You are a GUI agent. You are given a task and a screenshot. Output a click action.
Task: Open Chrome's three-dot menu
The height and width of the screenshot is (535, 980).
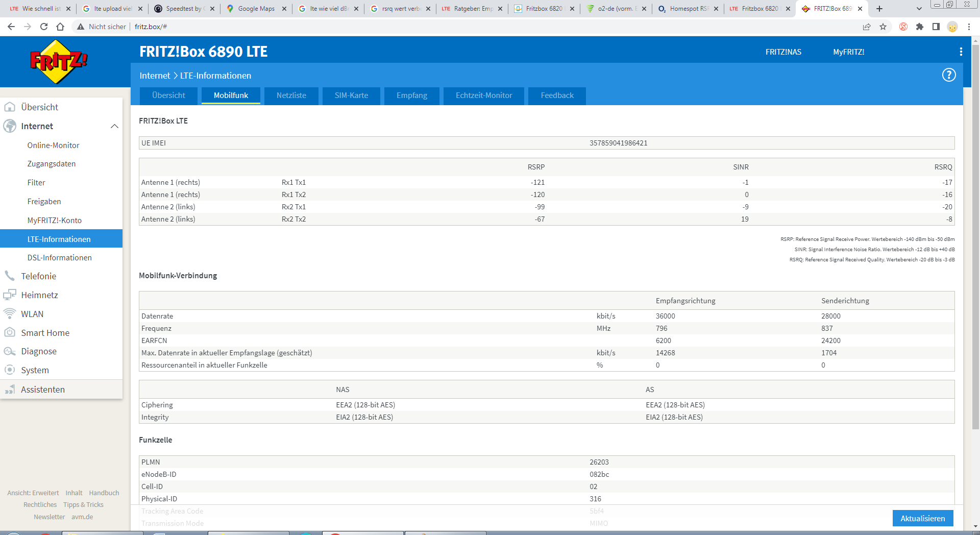pyautogui.click(x=969, y=27)
